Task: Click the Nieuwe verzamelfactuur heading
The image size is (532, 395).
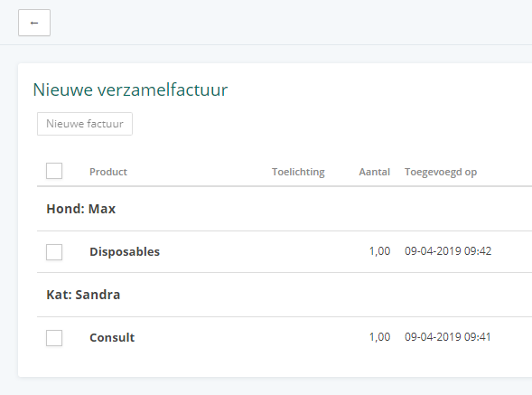Action: pos(130,90)
